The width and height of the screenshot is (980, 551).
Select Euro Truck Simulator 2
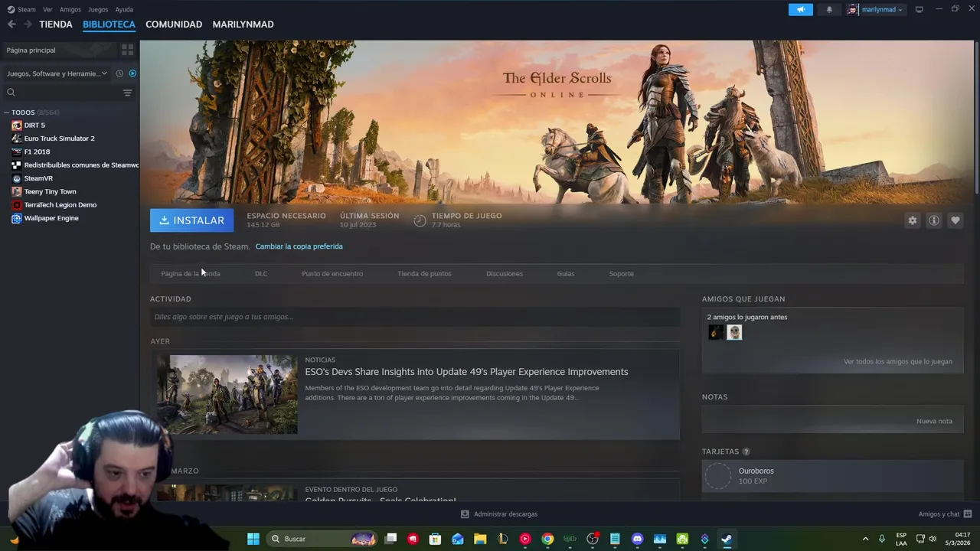[x=59, y=139]
